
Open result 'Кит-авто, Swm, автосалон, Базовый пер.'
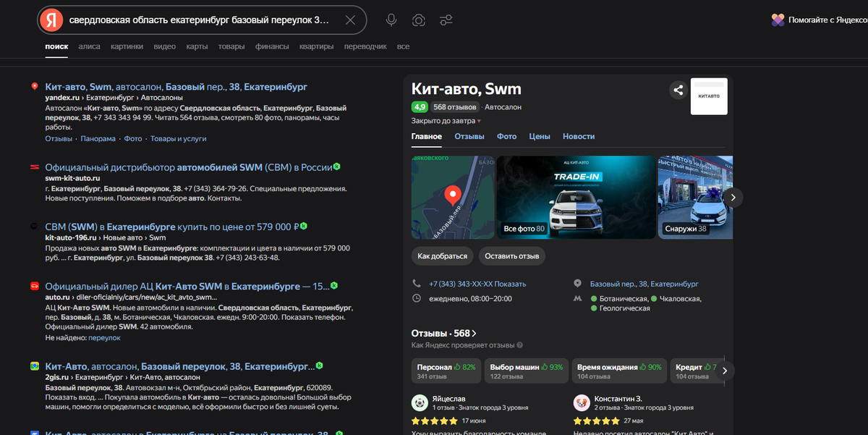(x=176, y=86)
